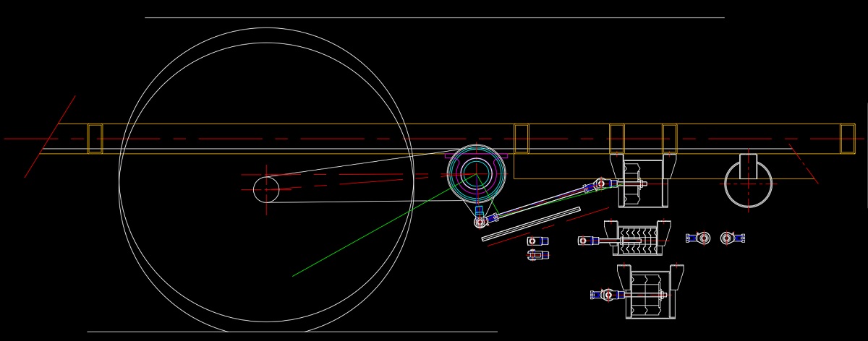
Task: Select the bottom detached spring assembly
Action: pyautogui.click(x=649, y=294)
